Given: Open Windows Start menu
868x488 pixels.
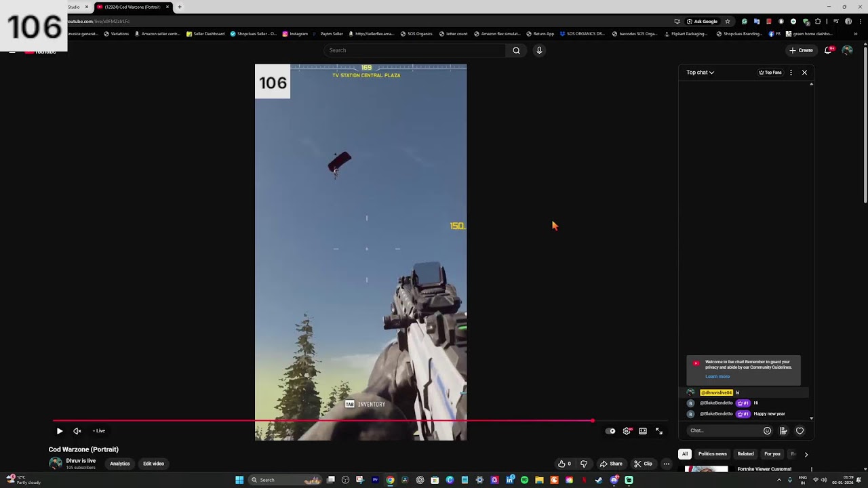Looking at the screenshot, I should click(x=239, y=480).
